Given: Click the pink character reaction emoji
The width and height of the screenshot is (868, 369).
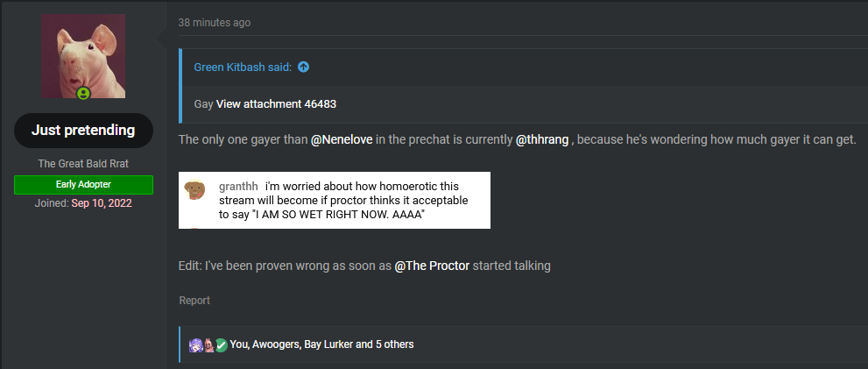Looking at the screenshot, I should click(208, 344).
